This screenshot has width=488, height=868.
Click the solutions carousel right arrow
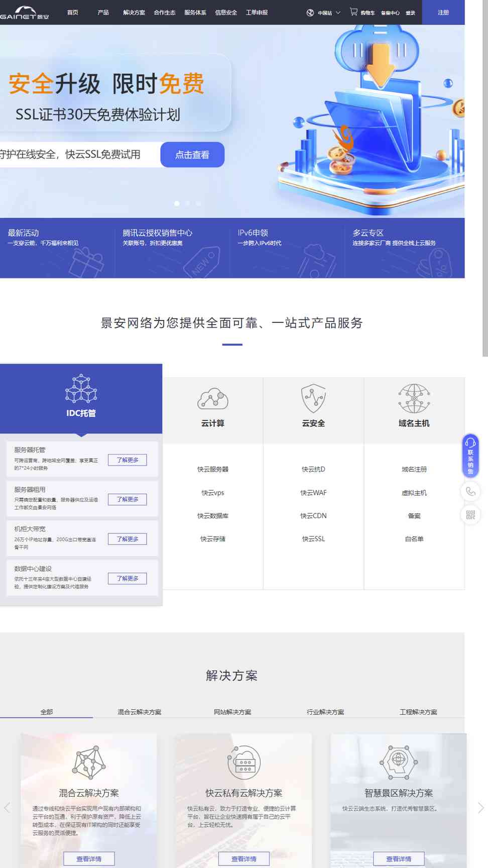pyautogui.click(x=480, y=808)
